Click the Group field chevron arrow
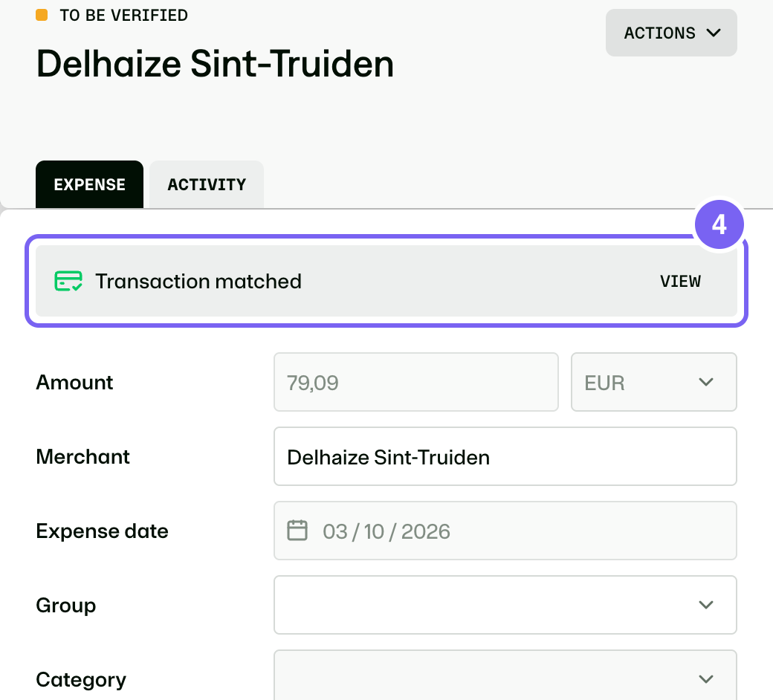 tap(706, 605)
